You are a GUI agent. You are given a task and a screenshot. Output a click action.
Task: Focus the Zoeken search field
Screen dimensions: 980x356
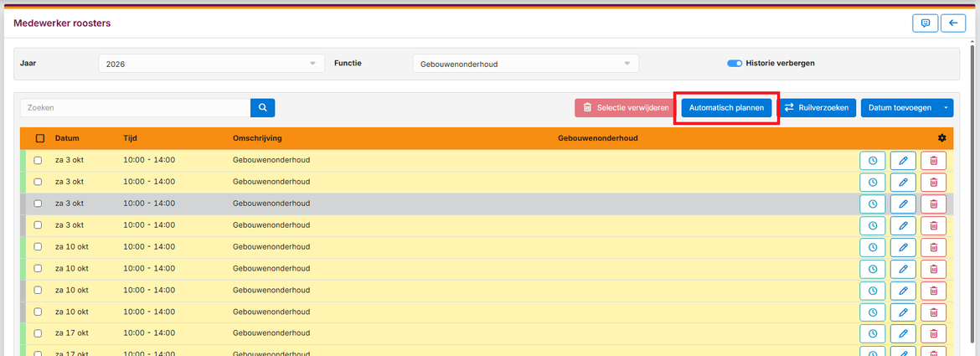tap(136, 108)
